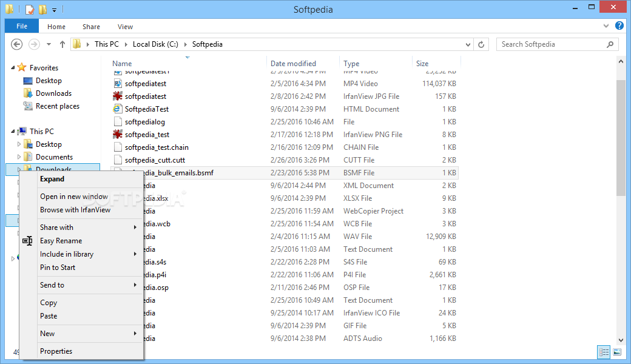The width and height of the screenshot is (631, 364).
Task: Expand the ribbon with the chevron
Action: click(606, 25)
